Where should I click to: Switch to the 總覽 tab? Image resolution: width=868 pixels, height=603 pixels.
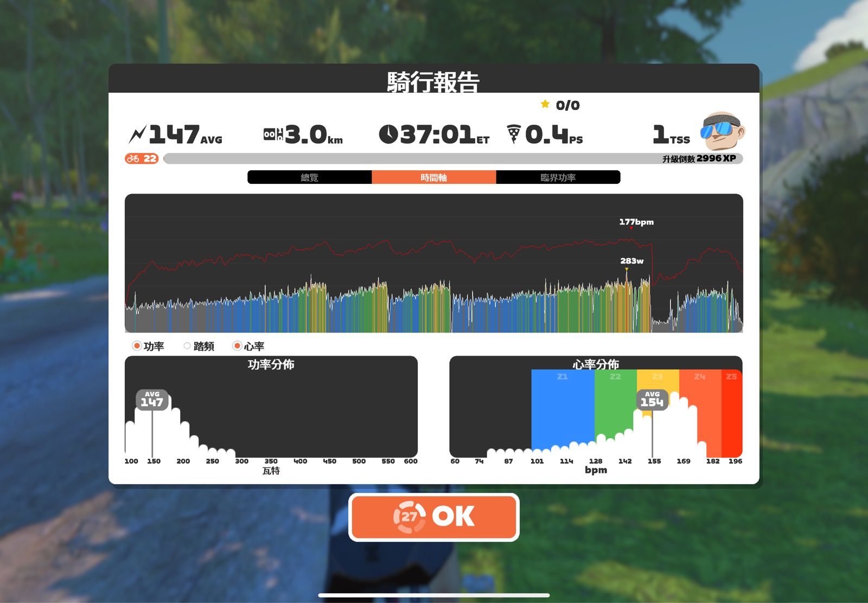pyautogui.click(x=309, y=177)
